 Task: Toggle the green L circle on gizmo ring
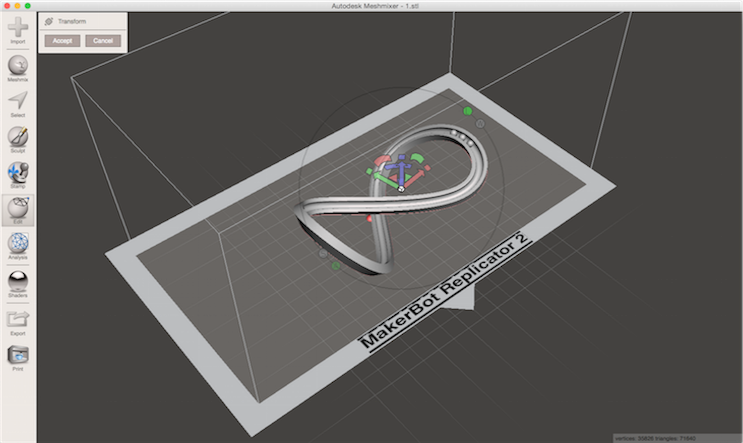(x=468, y=111)
